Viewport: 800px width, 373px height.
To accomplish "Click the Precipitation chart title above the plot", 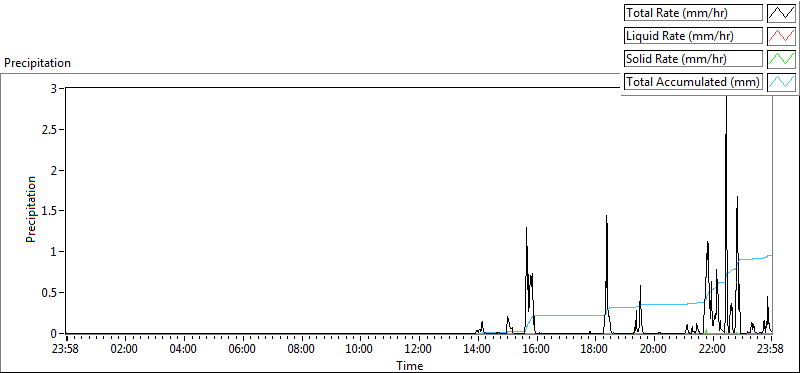I will [37, 63].
